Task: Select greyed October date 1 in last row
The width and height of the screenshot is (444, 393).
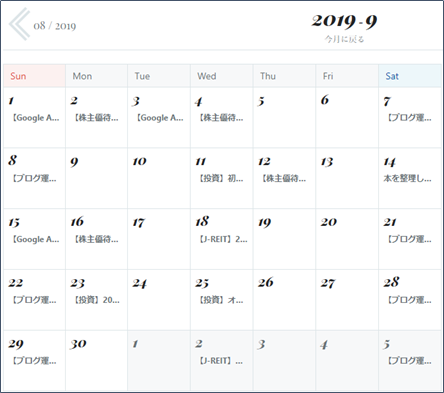Action: tap(135, 344)
